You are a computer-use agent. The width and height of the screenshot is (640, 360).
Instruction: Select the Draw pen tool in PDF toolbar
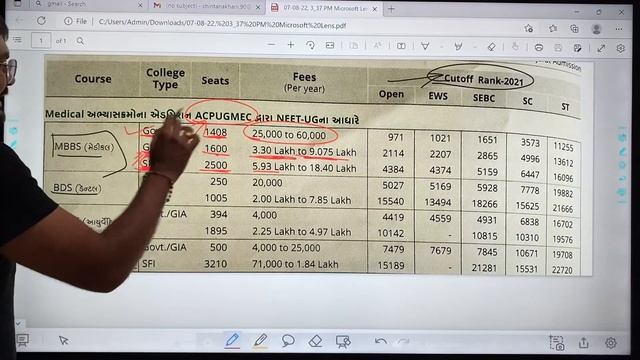(425, 47)
